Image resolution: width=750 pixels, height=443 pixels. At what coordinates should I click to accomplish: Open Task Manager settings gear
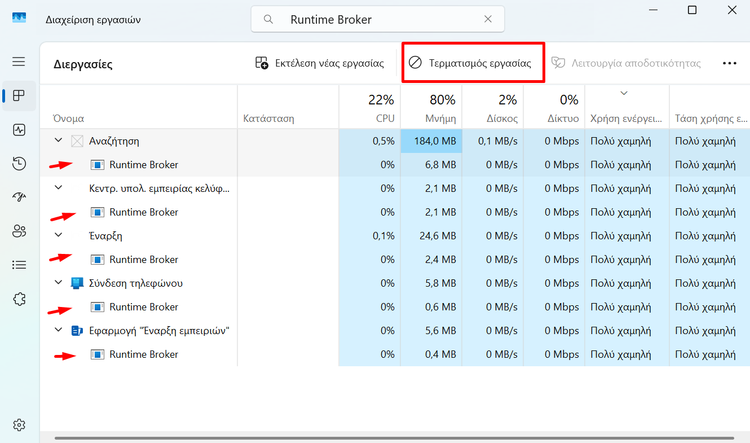point(19,425)
